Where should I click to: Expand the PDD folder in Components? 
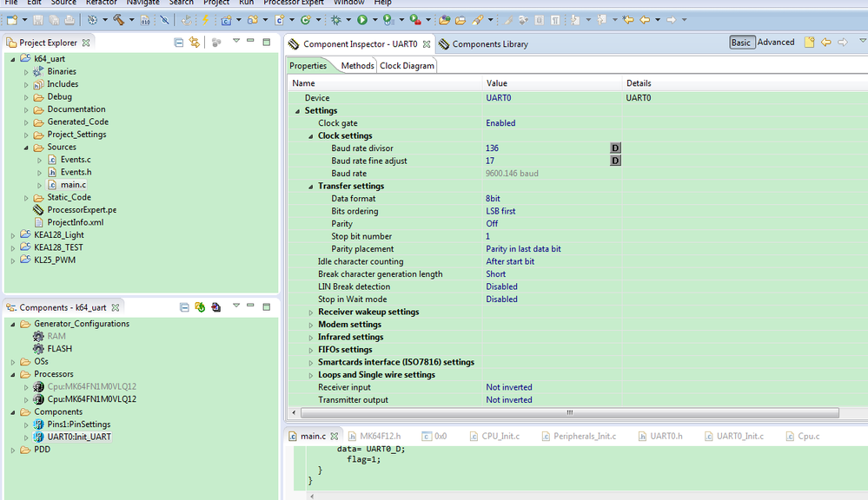pos(13,451)
